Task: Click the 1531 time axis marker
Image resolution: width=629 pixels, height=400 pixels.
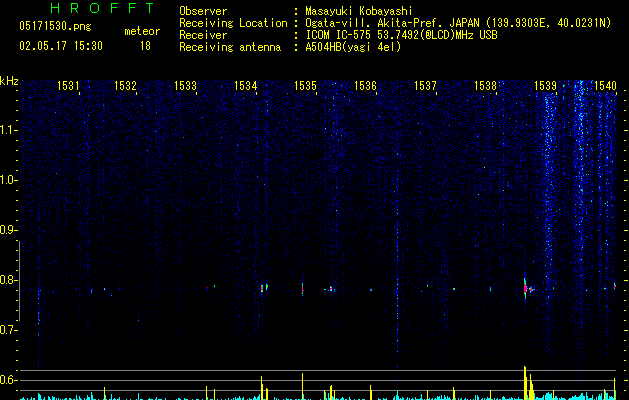Action: coord(68,85)
